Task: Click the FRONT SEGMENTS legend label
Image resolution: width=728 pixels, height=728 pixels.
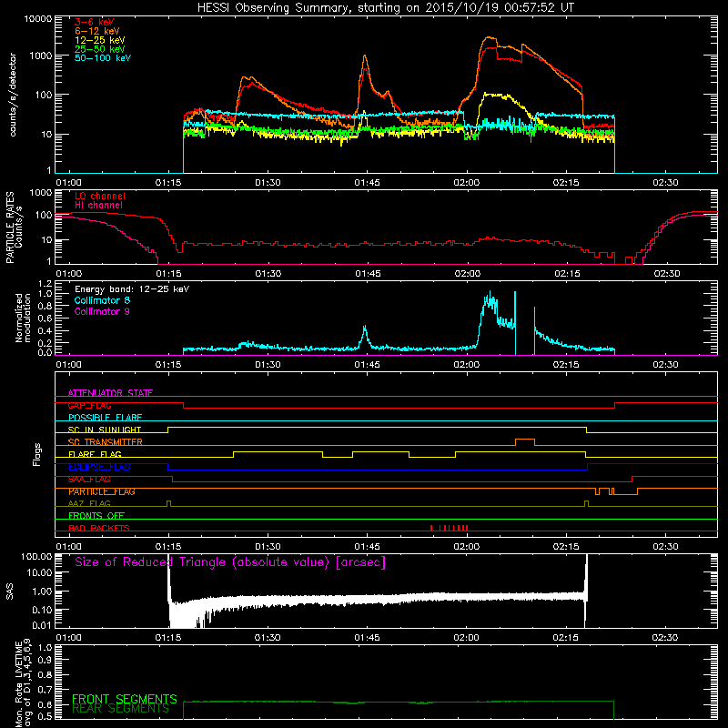Action: [x=125, y=699]
